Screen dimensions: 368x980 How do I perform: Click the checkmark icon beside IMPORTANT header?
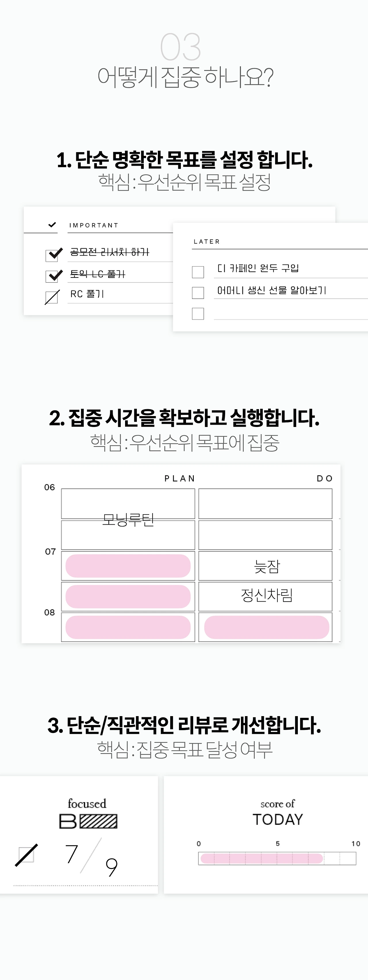point(52,225)
